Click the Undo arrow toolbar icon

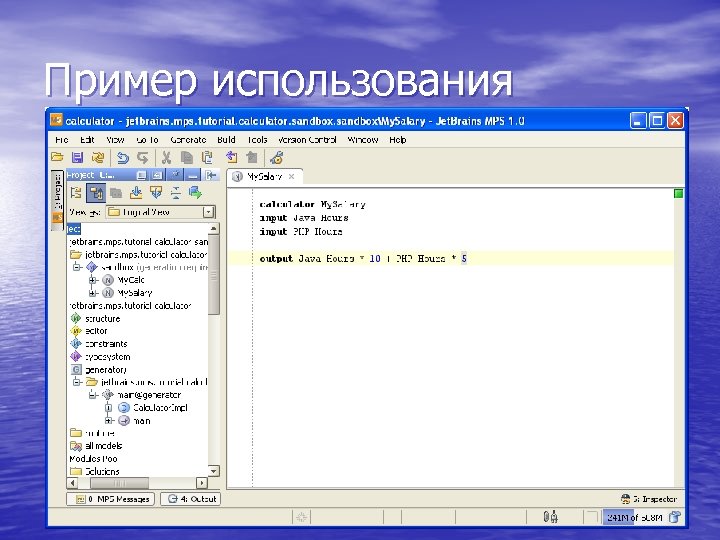(x=122, y=158)
